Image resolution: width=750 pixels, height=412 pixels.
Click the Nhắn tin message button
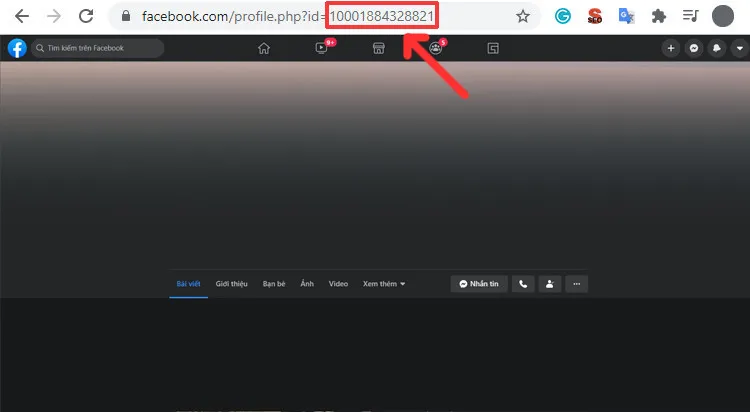coord(478,284)
